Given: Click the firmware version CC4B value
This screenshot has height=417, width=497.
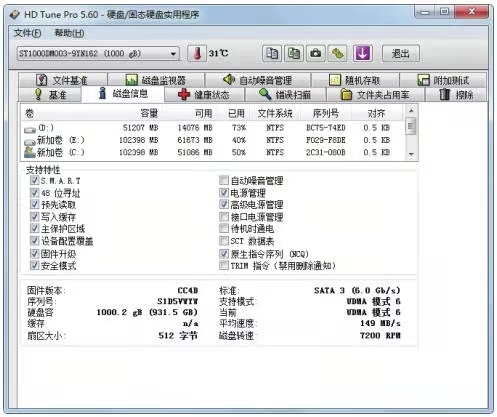Looking at the screenshot, I should 188,290.
